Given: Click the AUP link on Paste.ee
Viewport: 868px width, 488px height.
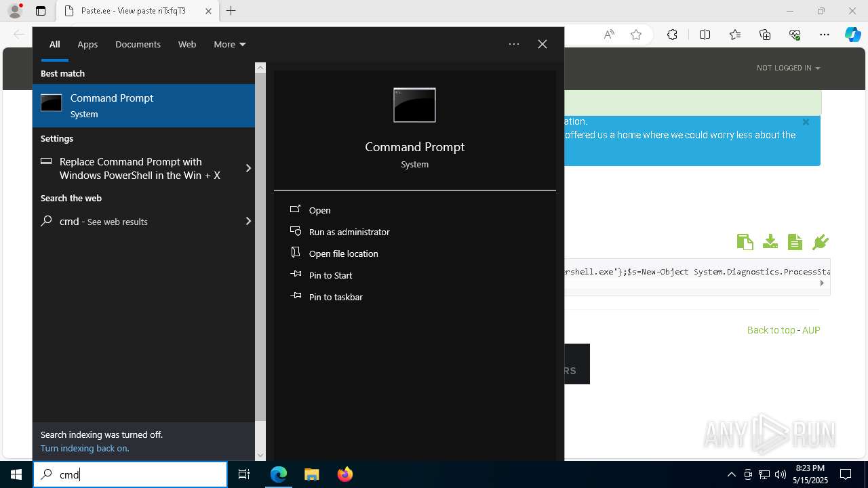Looking at the screenshot, I should tap(811, 330).
